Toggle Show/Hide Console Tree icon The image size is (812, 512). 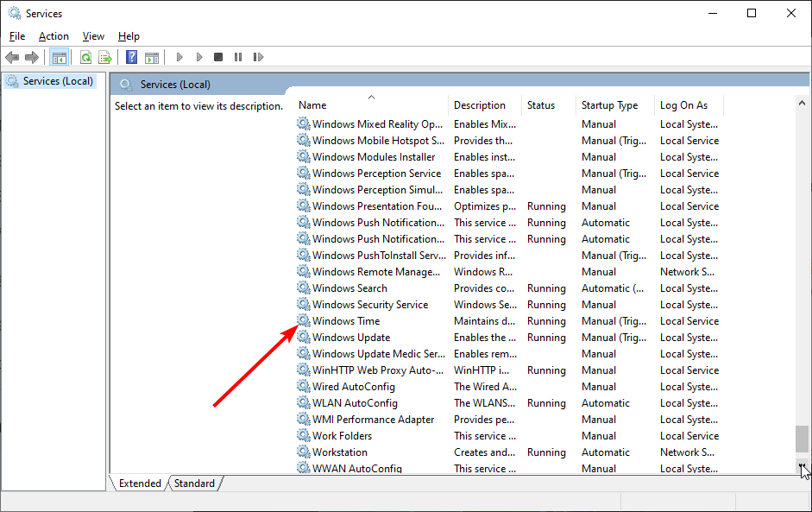[59, 57]
